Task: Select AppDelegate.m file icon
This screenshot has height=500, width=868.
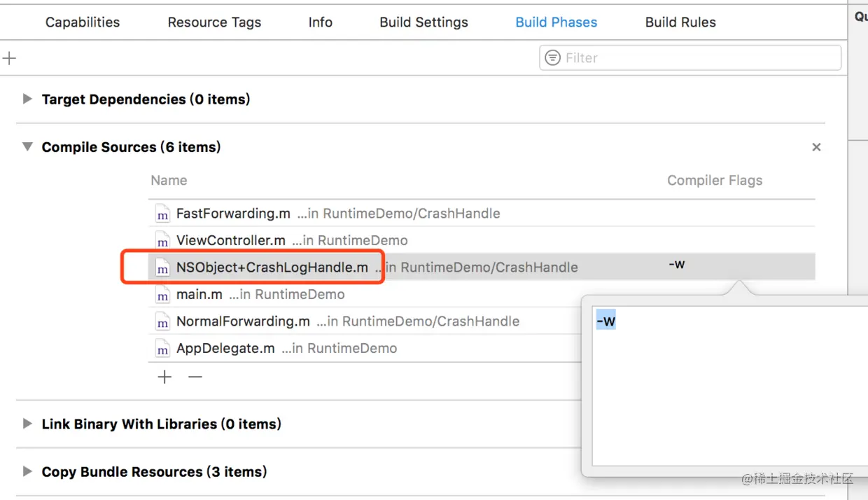Action: [x=162, y=348]
